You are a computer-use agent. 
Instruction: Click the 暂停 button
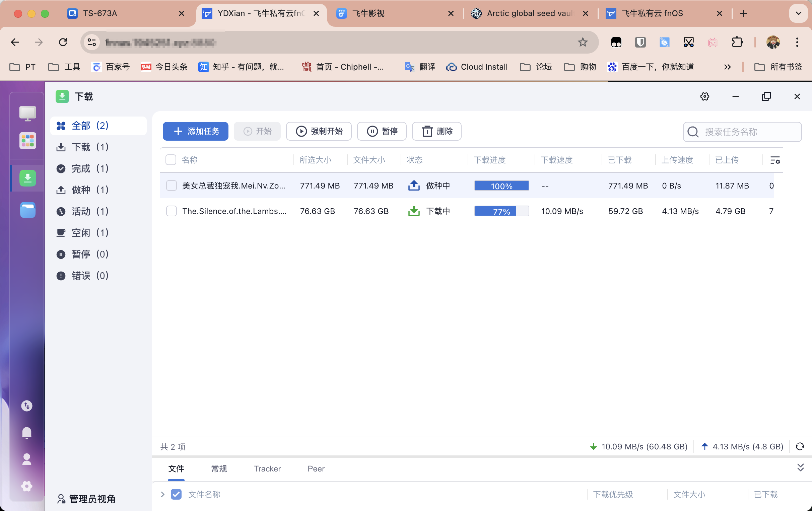pos(382,131)
